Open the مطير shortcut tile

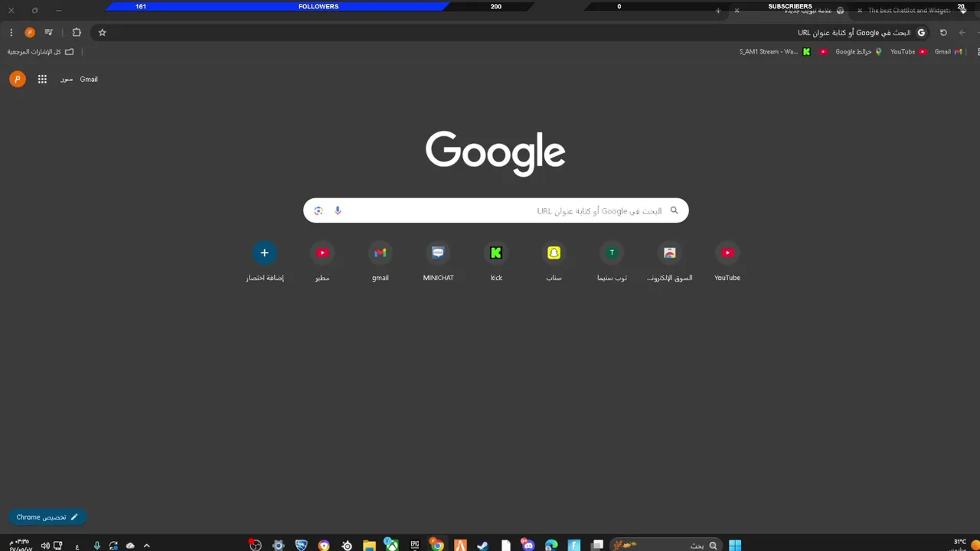322,262
